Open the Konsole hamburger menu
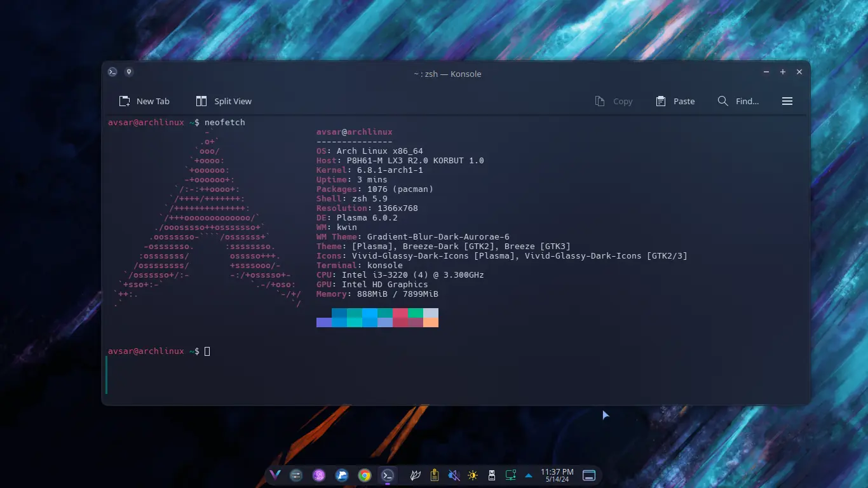Screen dimensions: 868x488 point(787,101)
